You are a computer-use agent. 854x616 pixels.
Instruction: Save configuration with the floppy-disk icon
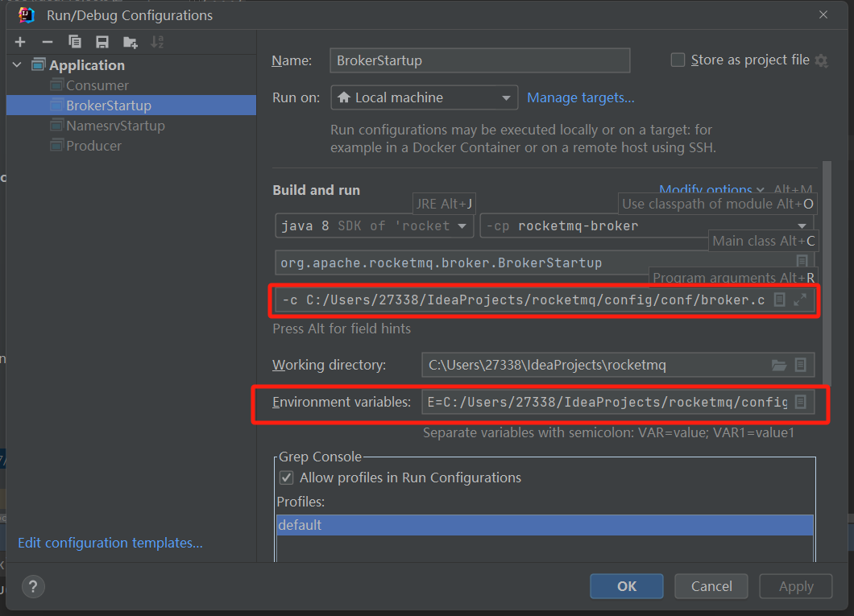click(102, 42)
